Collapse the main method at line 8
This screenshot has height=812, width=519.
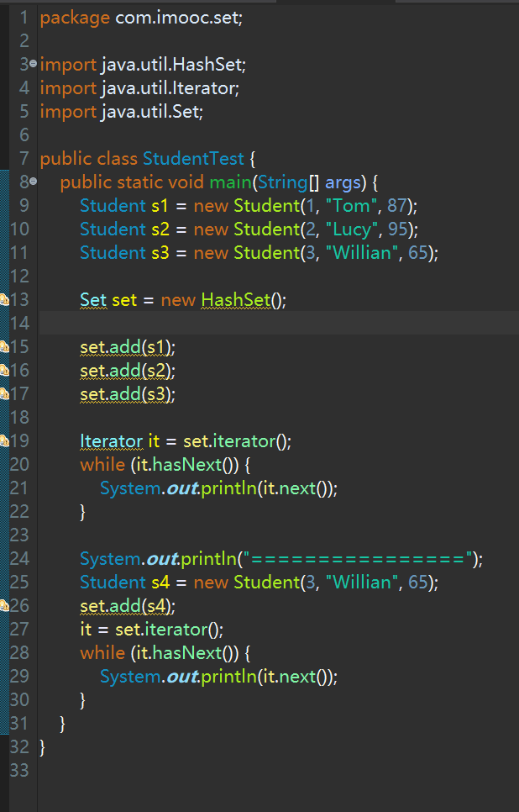click(33, 182)
